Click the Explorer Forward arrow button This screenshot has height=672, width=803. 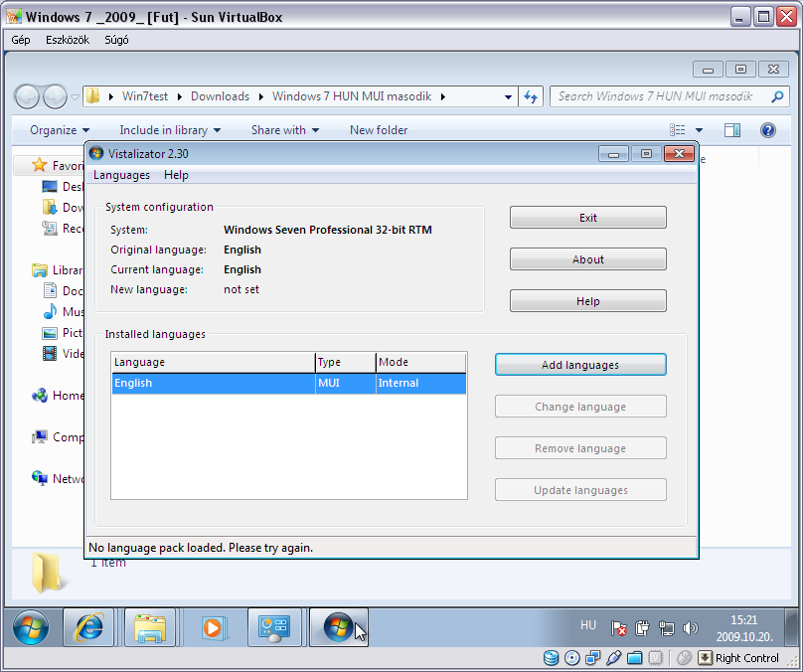[x=55, y=96]
